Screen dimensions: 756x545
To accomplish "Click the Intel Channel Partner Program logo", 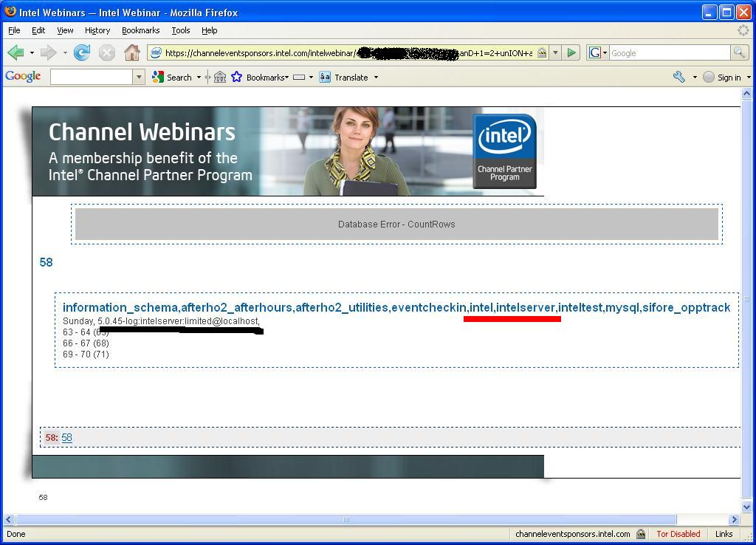I will click(504, 151).
